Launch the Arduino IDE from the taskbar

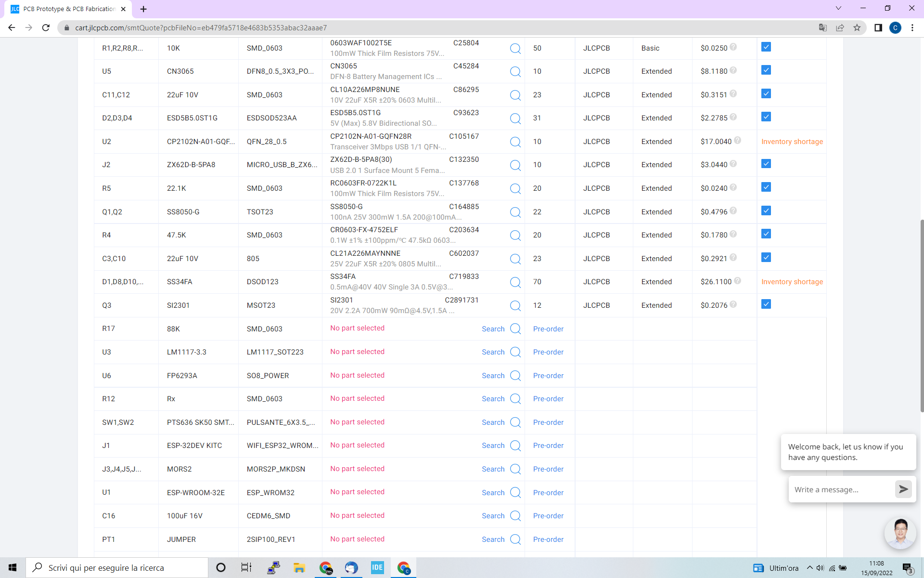[x=377, y=567]
